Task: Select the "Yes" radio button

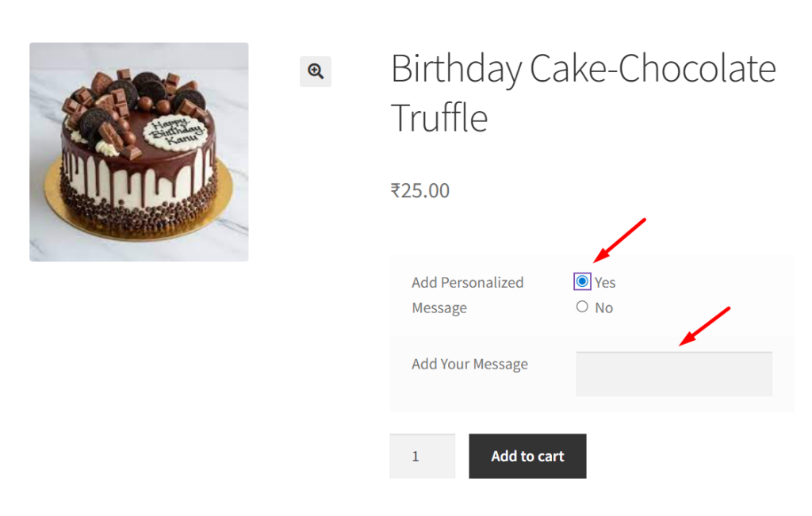Action: 583,281
